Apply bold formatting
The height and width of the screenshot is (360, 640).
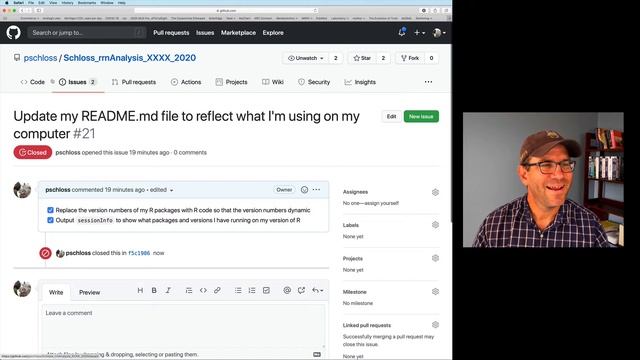pos(154,290)
